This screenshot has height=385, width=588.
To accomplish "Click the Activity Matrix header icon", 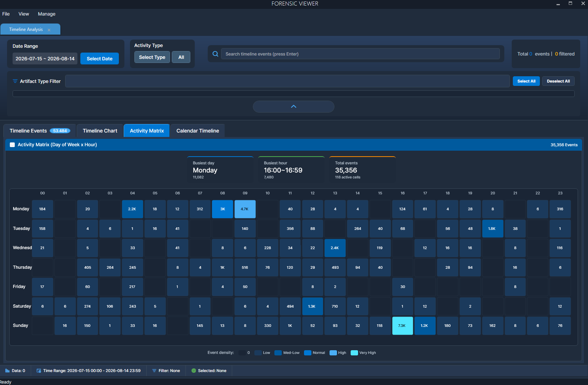I will tap(12, 145).
